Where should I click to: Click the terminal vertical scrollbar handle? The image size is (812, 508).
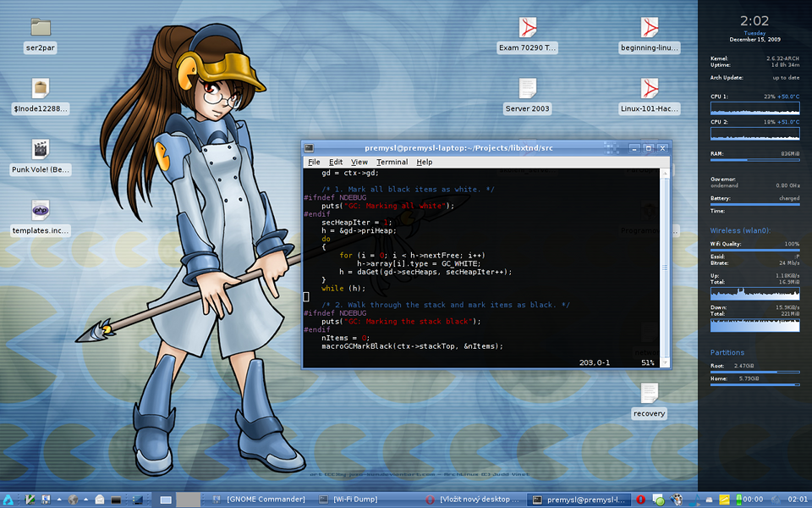coord(665,268)
